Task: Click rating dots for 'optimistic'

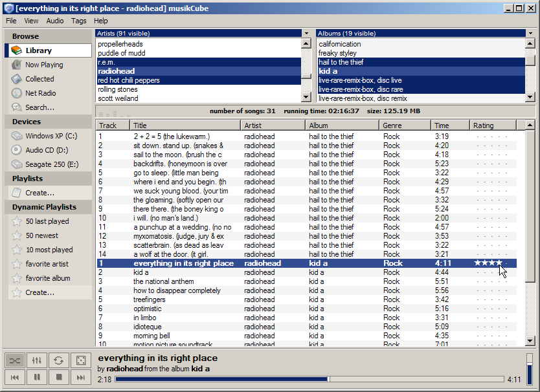Action: point(491,309)
